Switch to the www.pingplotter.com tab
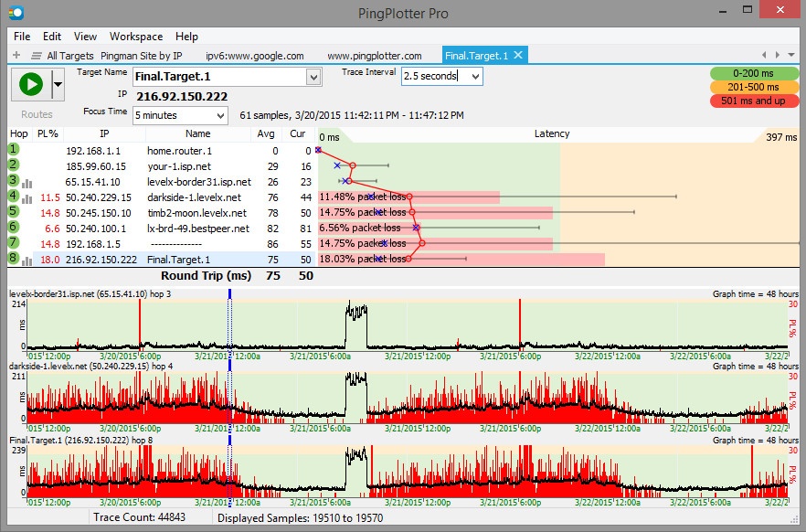This screenshot has width=806, height=532. click(x=374, y=56)
